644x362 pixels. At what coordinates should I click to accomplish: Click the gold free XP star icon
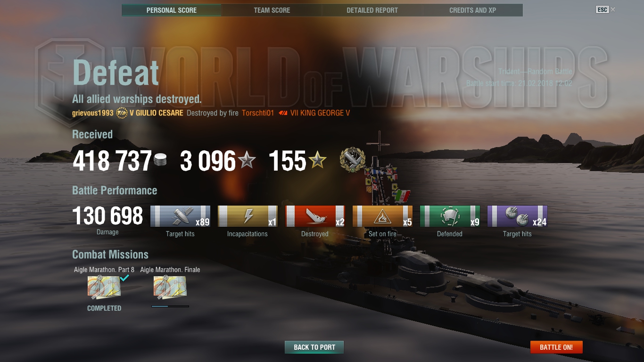click(x=317, y=160)
